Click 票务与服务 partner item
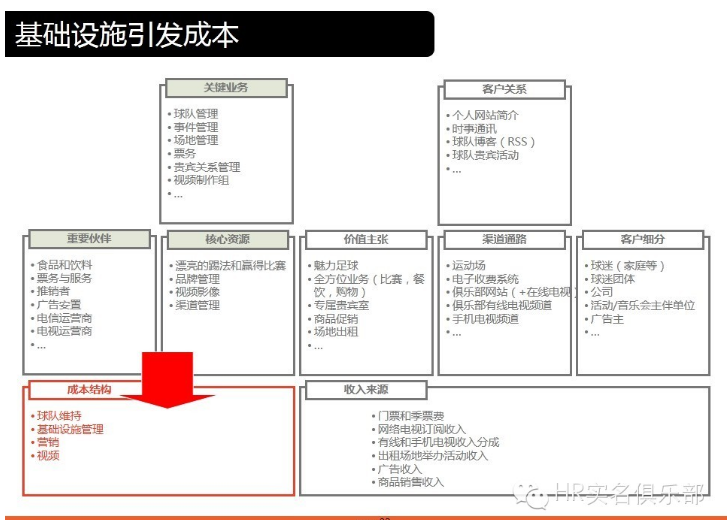The image size is (727, 520). pyautogui.click(x=64, y=278)
